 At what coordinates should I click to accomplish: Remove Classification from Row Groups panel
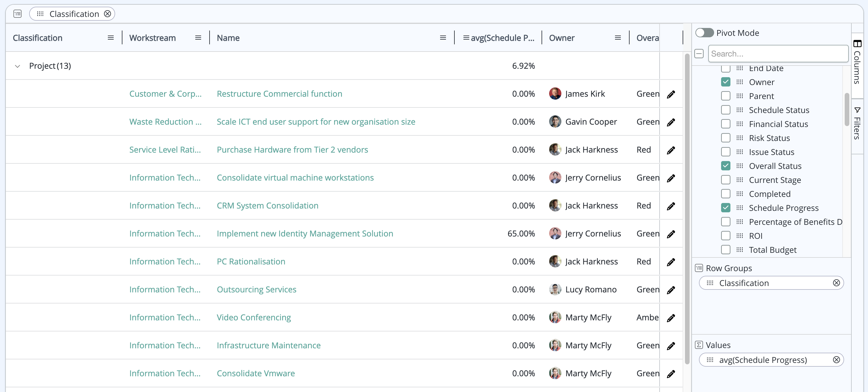[x=836, y=283]
